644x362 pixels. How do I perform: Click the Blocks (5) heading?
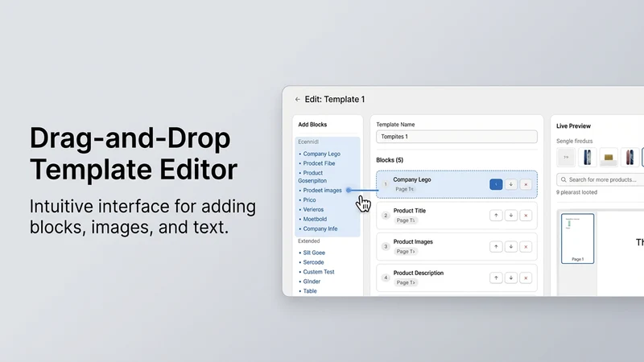point(390,160)
